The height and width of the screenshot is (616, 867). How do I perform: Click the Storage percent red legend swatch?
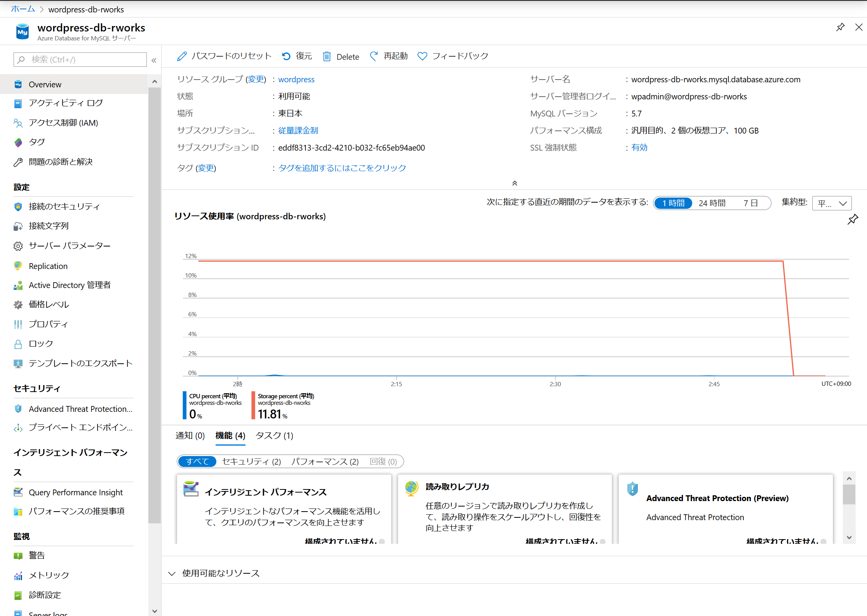click(x=253, y=405)
